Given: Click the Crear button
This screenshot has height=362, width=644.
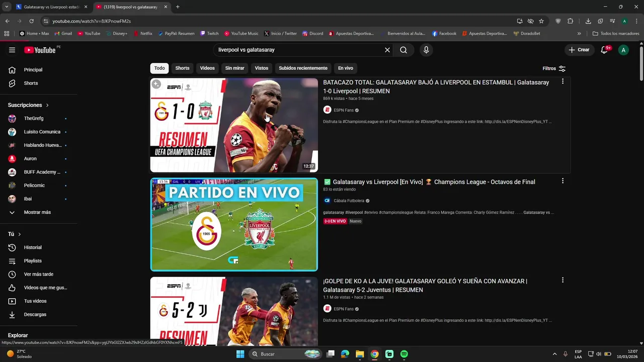Looking at the screenshot, I should tap(579, 50).
